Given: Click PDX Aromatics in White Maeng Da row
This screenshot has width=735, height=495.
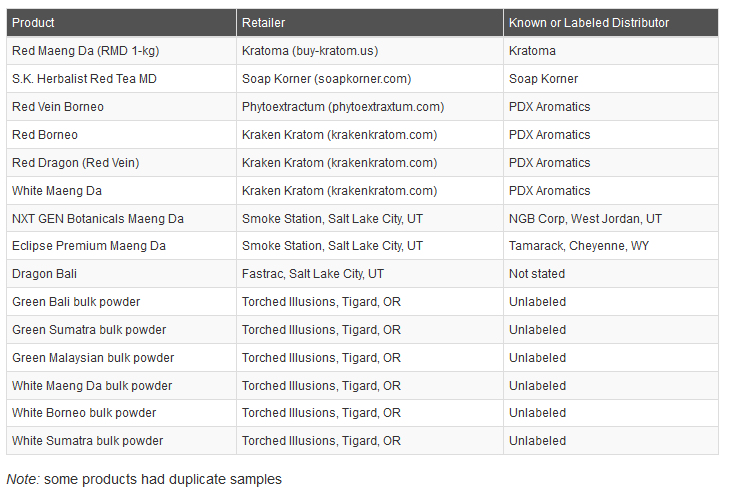Looking at the screenshot, I should [549, 191].
